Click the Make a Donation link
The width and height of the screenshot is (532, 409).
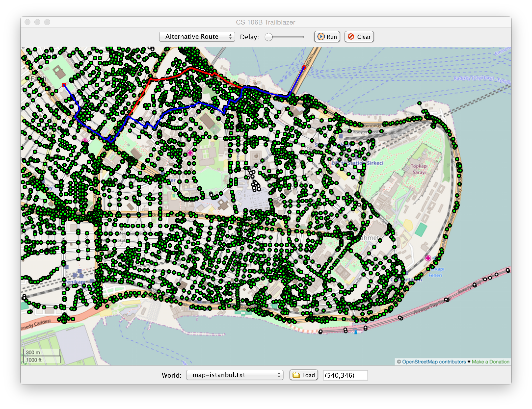coord(490,362)
